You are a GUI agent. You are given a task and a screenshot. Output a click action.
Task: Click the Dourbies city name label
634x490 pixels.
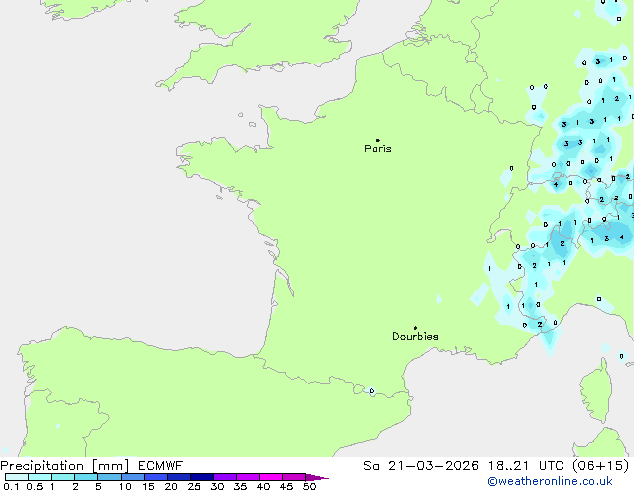point(415,337)
